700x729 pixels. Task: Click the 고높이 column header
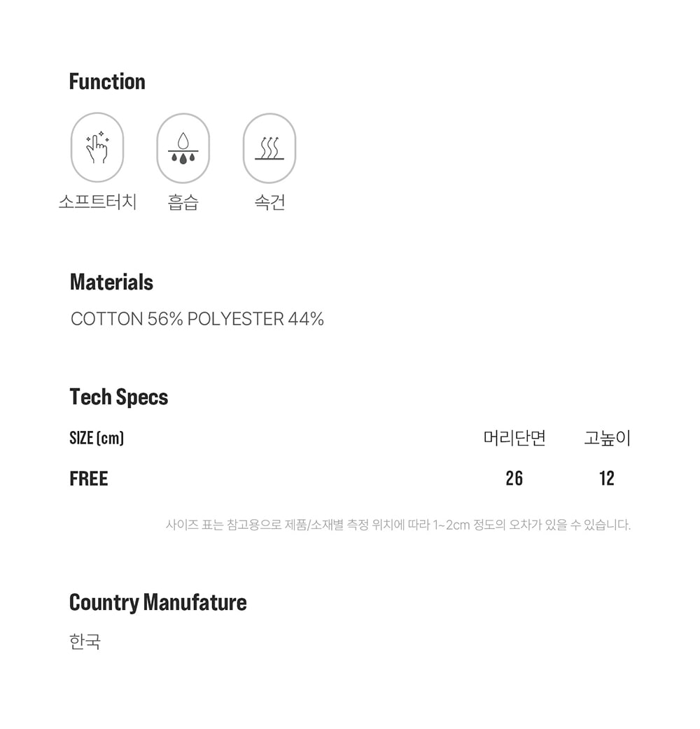point(607,439)
